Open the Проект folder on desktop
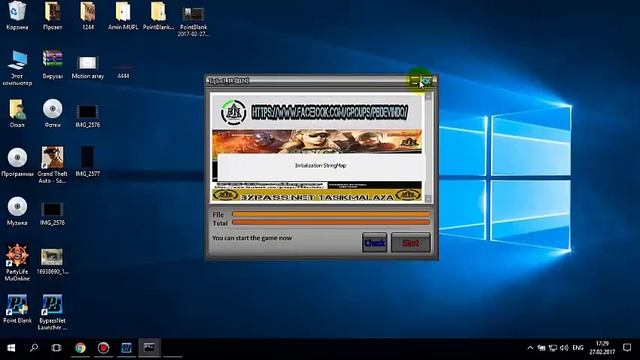640x360 pixels. click(x=53, y=16)
